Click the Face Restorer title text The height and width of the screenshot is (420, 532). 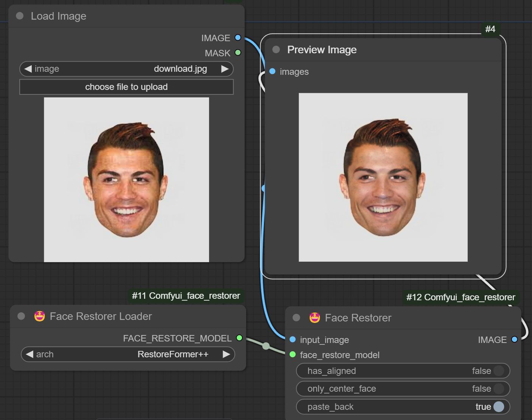(358, 318)
